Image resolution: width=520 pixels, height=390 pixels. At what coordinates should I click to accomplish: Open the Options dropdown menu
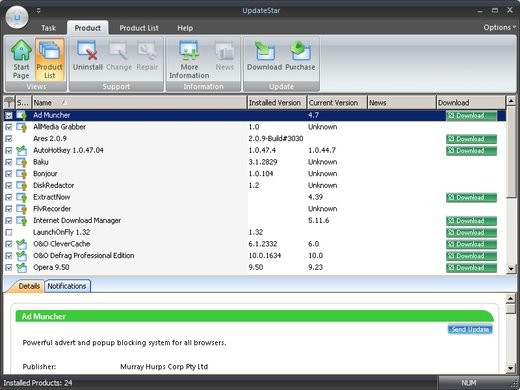(x=499, y=27)
